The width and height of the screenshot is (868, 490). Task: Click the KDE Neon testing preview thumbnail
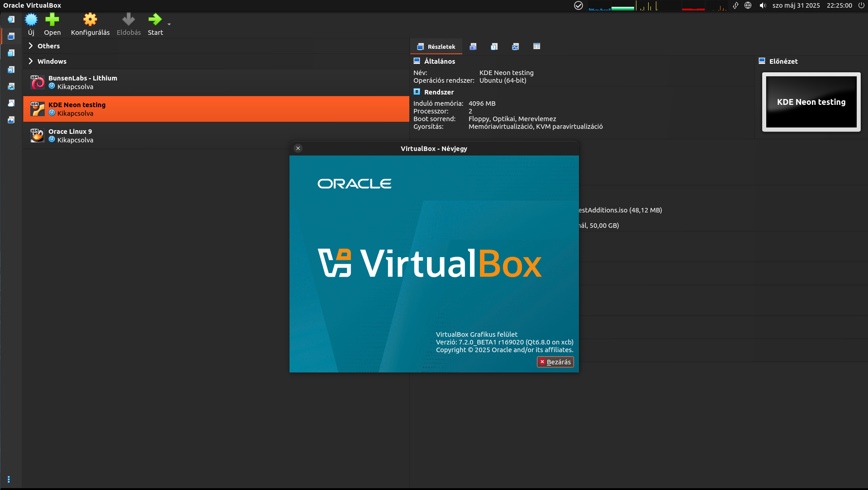[x=811, y=102]
